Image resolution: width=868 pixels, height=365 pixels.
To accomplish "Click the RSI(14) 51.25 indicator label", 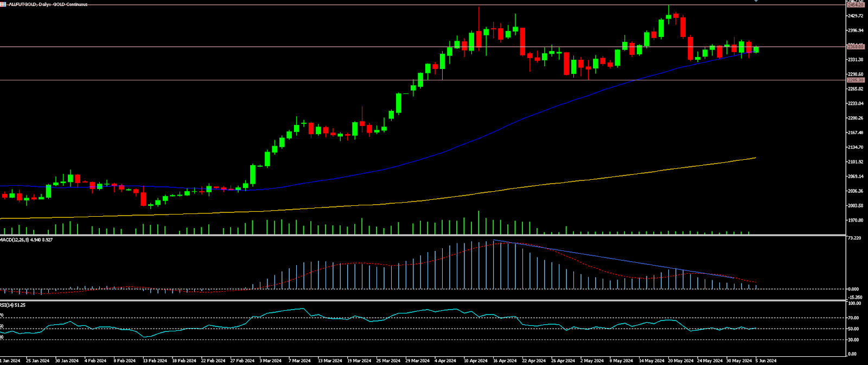I will pos(13,305).
